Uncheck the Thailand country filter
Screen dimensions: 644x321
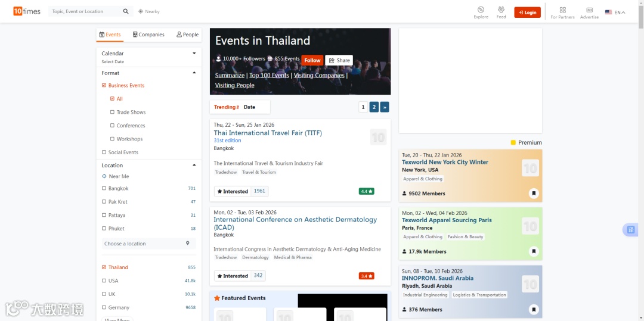[104, 267]
